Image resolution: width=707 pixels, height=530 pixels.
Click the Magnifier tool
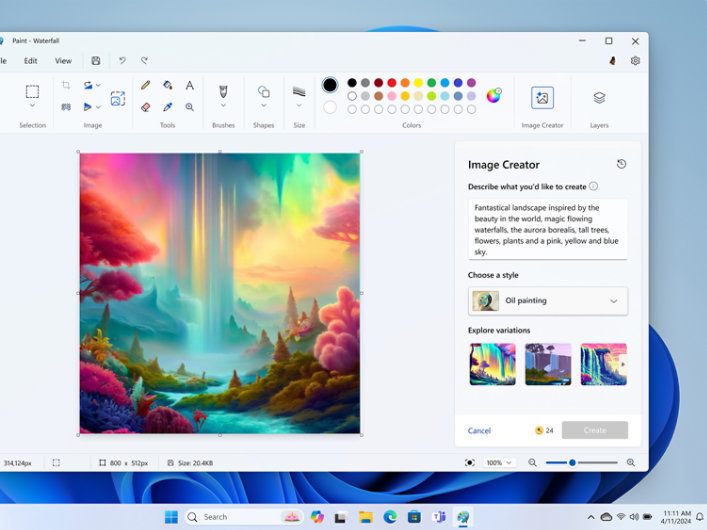click(x=190, y=106)
